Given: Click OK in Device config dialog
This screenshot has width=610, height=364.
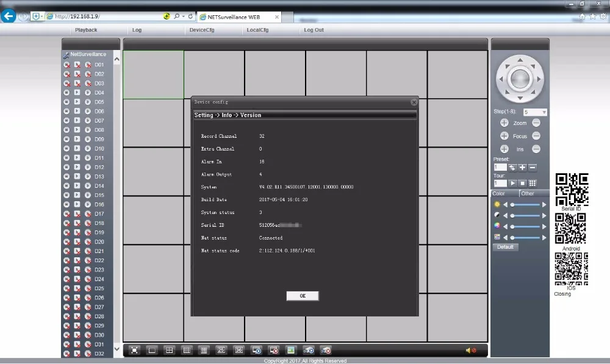Looking at the screenshot, I should pyautogui.click(x=303, y=296).
